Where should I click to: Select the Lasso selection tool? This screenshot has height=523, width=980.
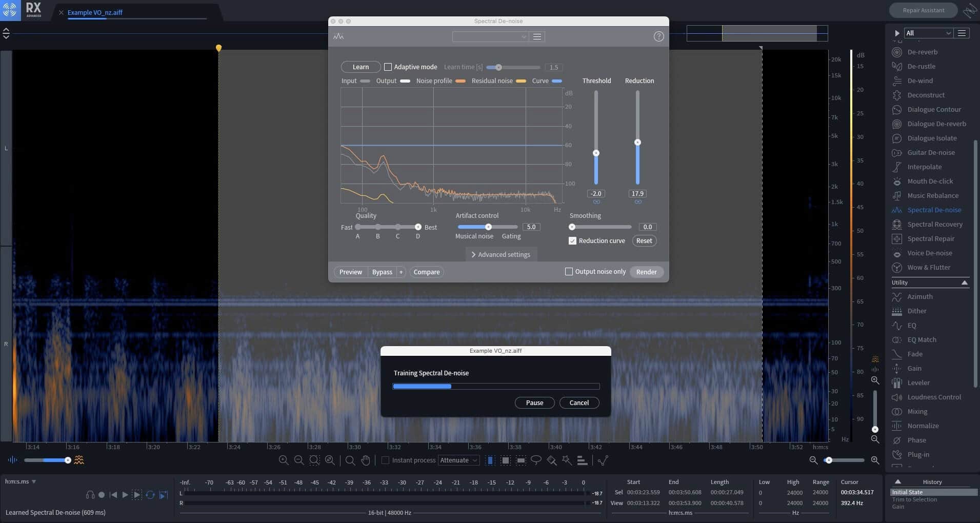536,460
